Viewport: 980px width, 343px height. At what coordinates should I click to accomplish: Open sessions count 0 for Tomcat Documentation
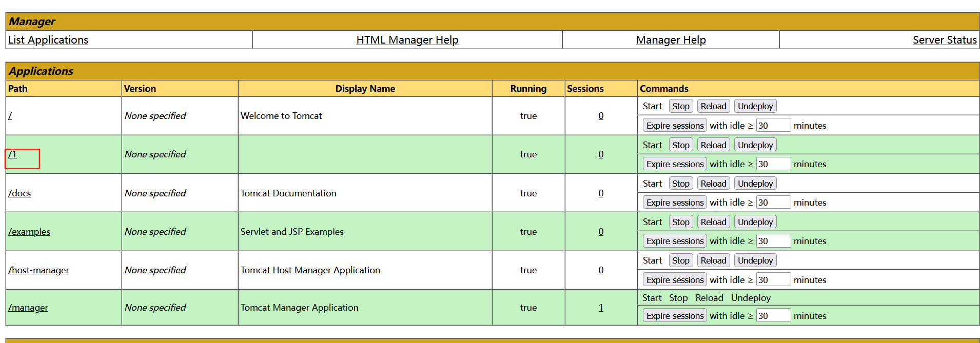pos(601,193)
